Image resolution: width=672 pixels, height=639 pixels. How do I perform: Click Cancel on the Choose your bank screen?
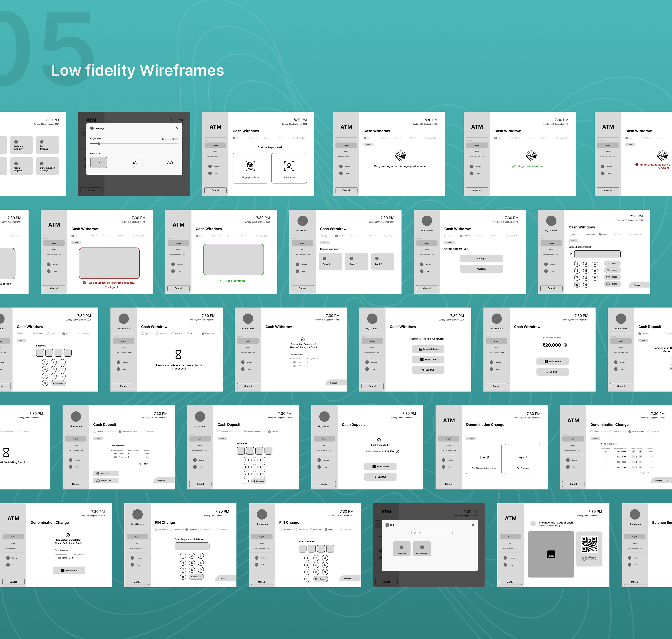(x=303, y=288)
